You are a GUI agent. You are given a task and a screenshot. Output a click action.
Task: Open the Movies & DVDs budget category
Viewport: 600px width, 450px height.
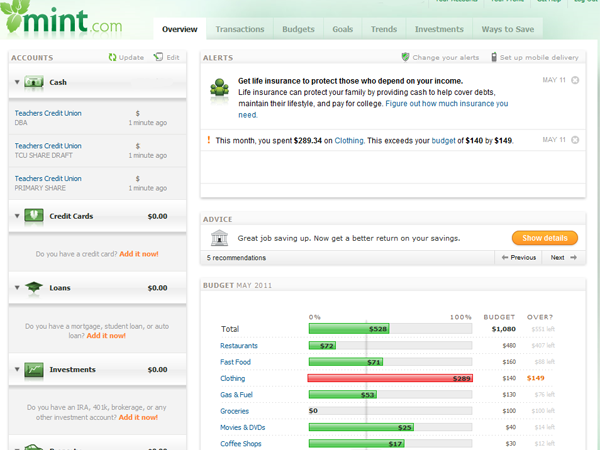click(x=243, y=427)
